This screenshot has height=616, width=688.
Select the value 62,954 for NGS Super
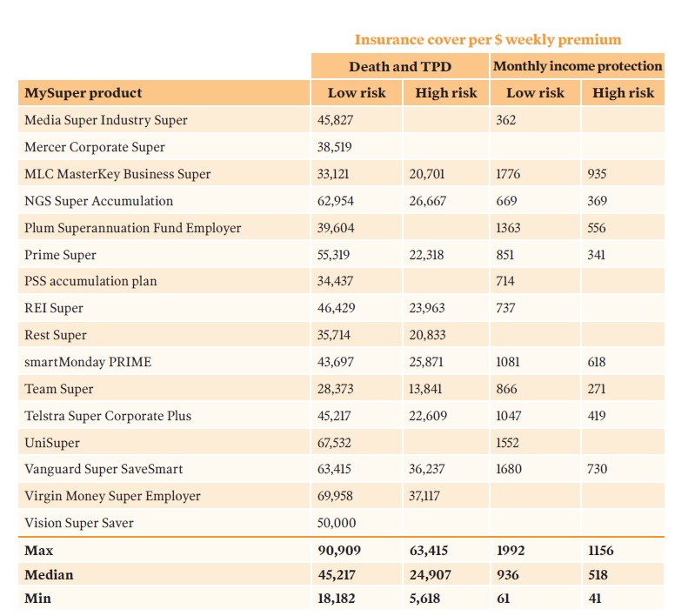(x=336, y=201)
